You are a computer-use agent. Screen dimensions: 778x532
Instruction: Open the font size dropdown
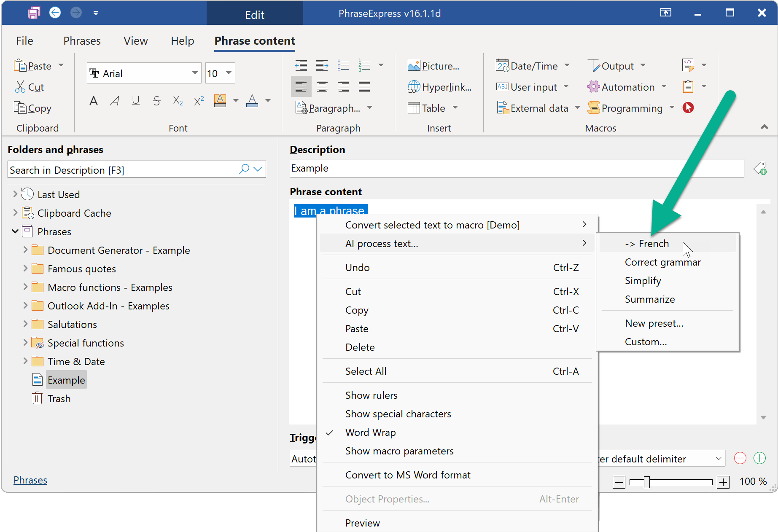(x=229, y=73)
